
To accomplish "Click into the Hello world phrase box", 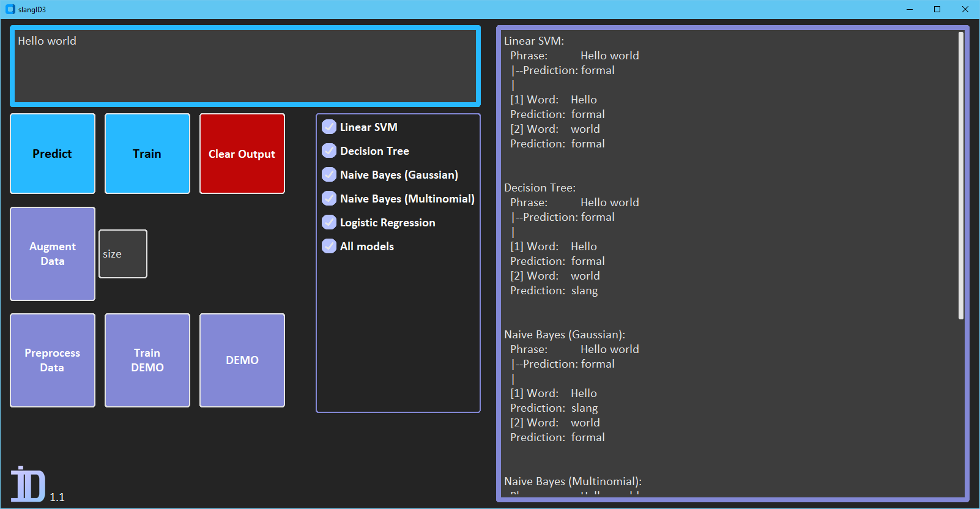I will tap(245, 66).
